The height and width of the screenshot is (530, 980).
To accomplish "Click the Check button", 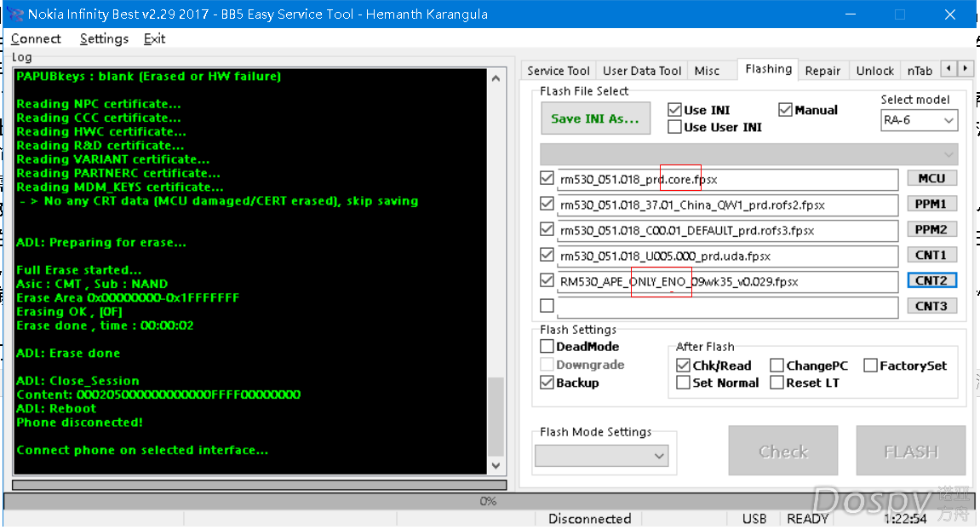I will 783,451.
